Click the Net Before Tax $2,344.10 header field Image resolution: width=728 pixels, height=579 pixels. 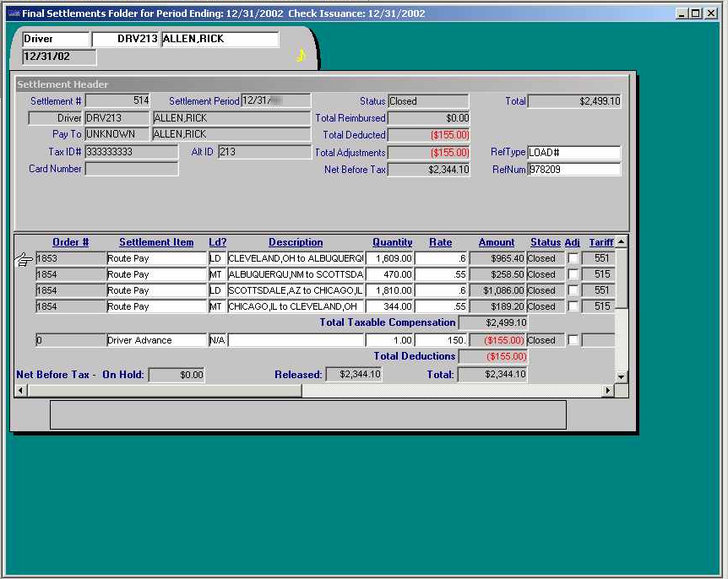(x=428, y=170)
